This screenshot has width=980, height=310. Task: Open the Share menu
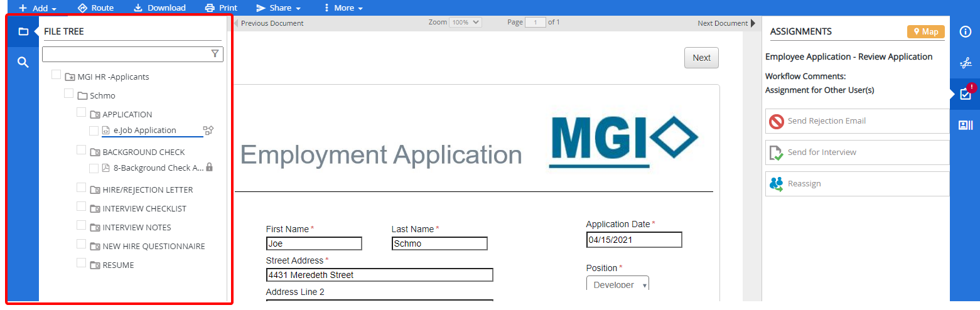[x=279, y=8]
